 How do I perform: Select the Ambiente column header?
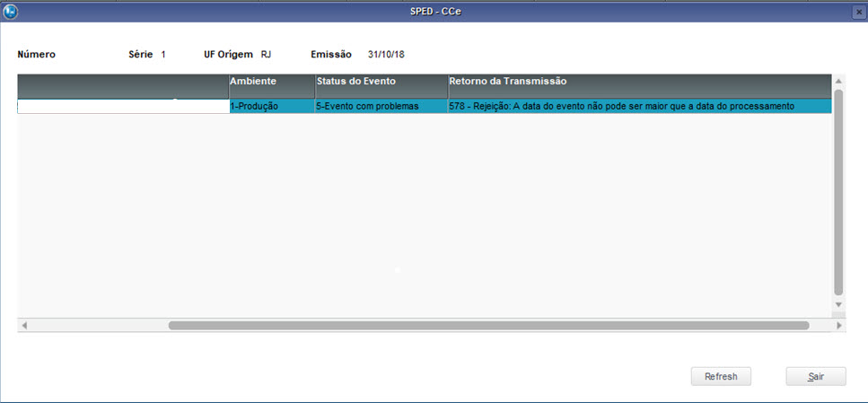(x=271, y=82)
